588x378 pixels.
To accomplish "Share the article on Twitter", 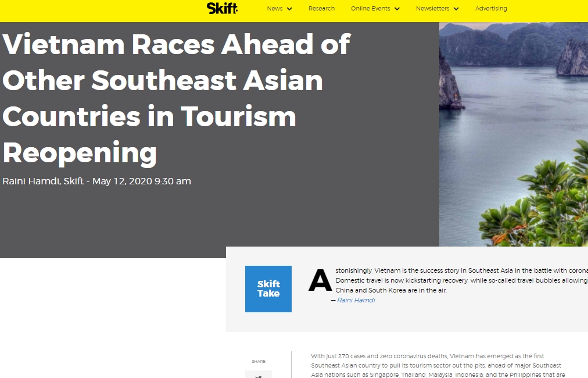I will tap(259, 375).
